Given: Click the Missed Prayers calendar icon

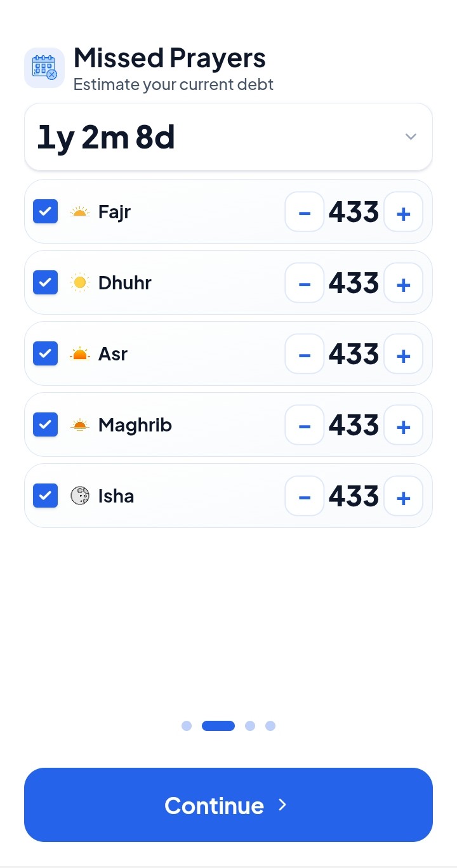Looking at the screenshot, I should click(x=44, y=67).
